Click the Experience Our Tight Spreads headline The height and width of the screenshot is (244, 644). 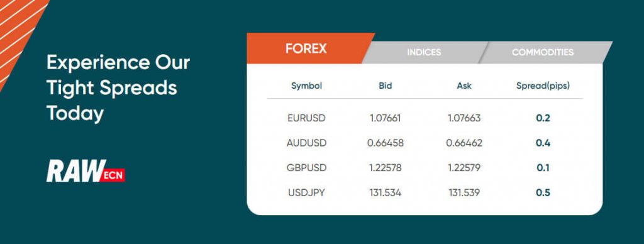(118, 87)
